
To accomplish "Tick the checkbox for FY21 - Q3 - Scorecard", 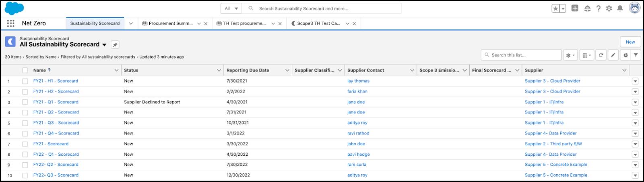I will tap(25, 123).
